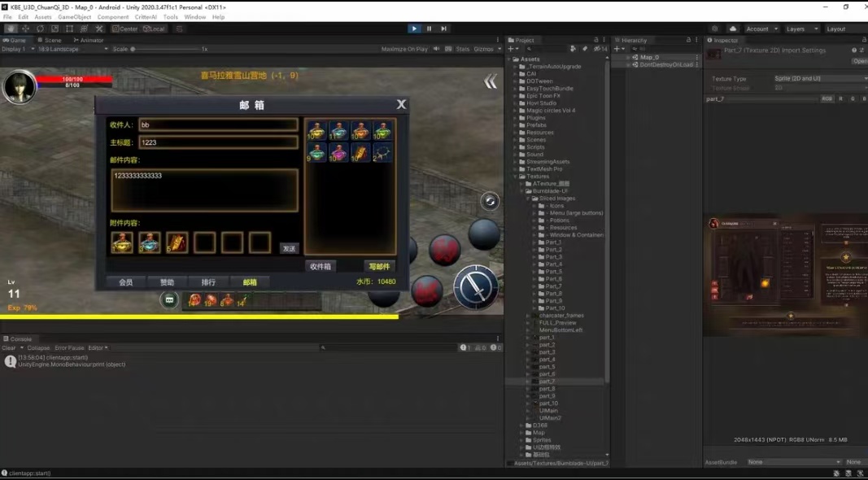The height and width of the screenshot is (480, 868).
Task: Show RGB channel in texture preview
Action: point(827,99)
